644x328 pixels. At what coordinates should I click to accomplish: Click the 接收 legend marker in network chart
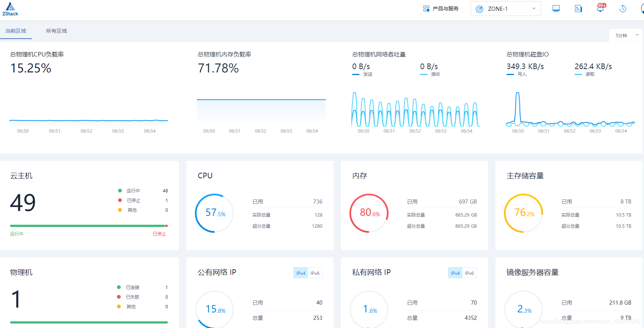pos(424,75)
